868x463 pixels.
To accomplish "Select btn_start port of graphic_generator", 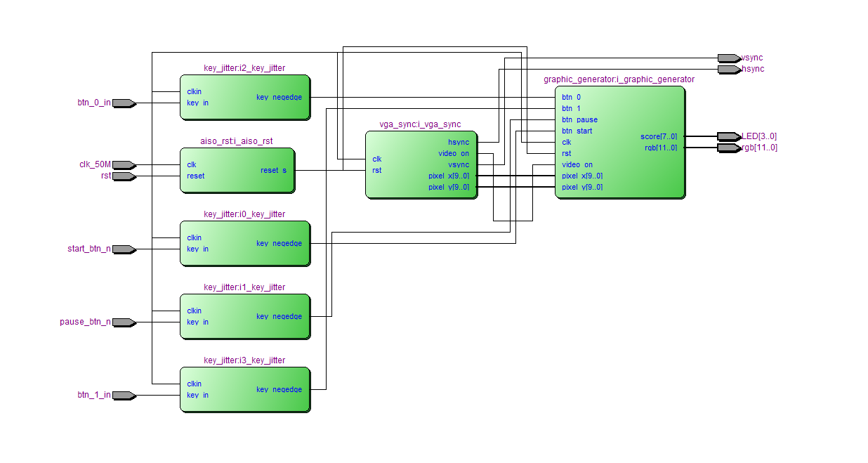I will click(x=577, y=131).
